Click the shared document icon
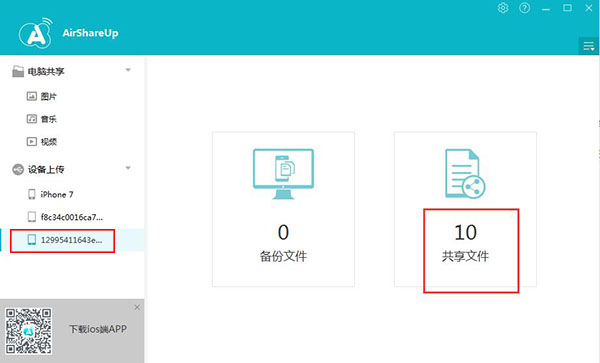 coord(465,174)
